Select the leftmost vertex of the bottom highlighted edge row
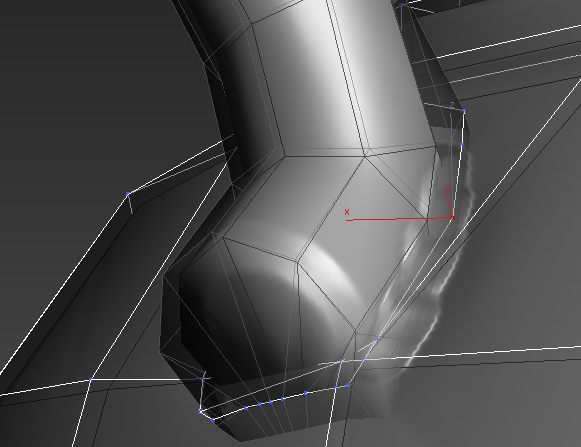The width and height of the screenshot is (581, 447). [x=200, y=412]
